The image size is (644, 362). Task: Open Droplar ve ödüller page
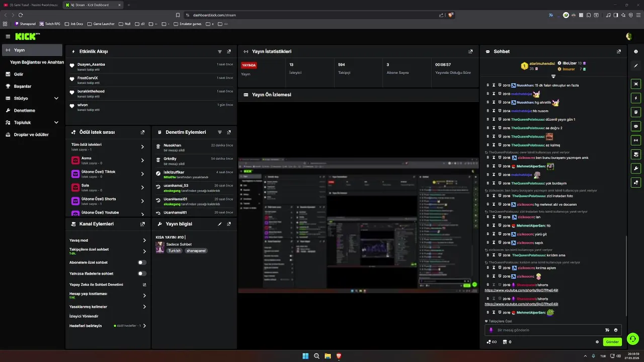click(x=31, y=135)
